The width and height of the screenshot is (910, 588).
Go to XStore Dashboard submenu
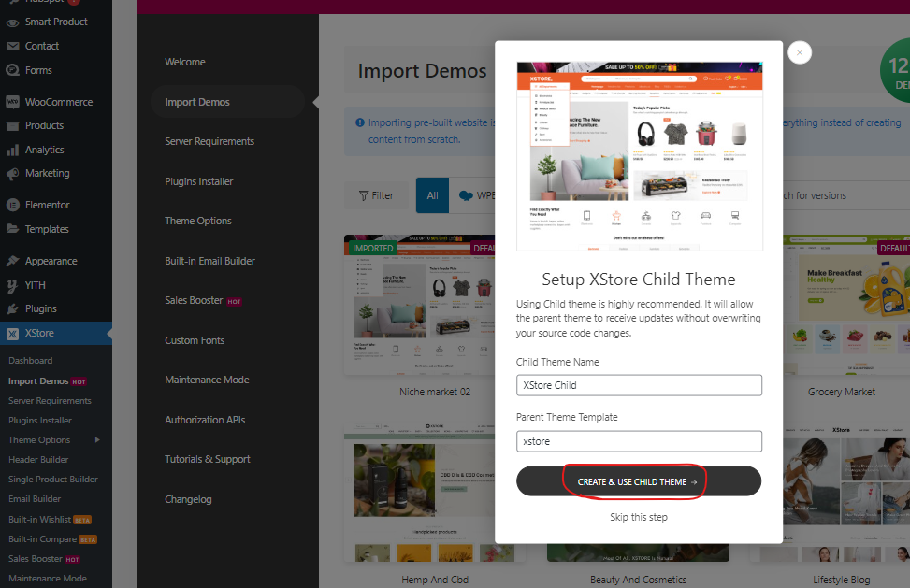click(x=30, y=361)
